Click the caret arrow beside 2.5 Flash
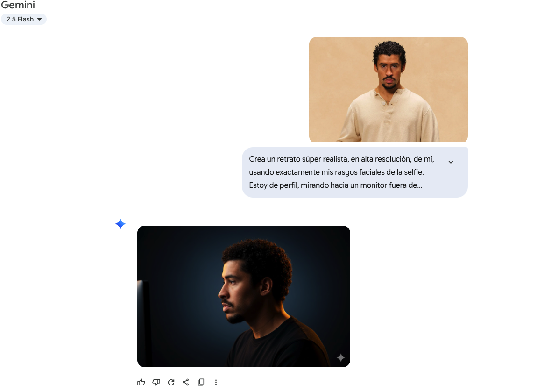Screen dimensions: 537x392 point(40,19)
